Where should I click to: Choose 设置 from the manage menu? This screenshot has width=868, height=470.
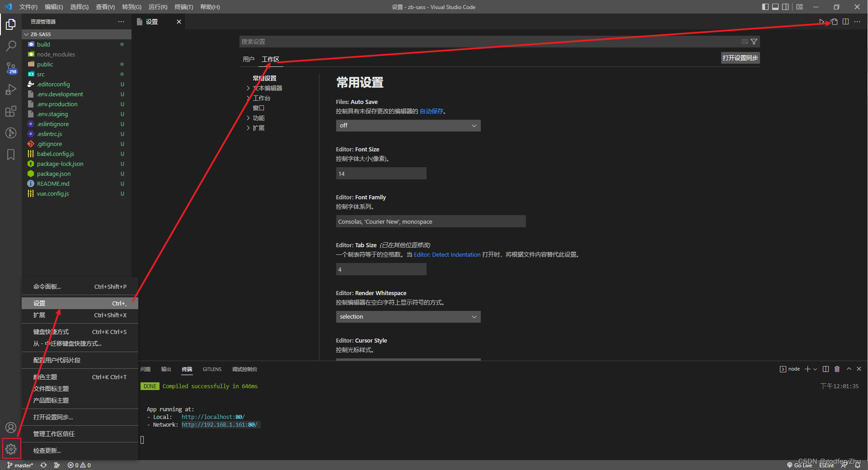point(80,303)
